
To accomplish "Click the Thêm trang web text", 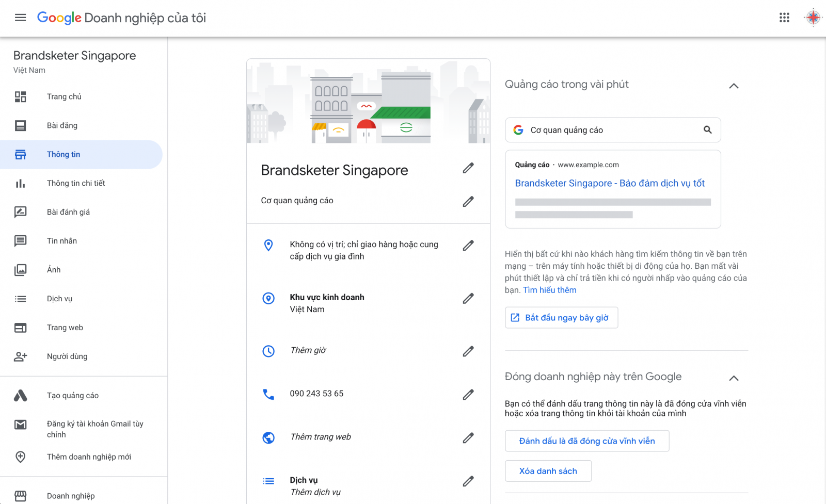I will pos(321,437).
